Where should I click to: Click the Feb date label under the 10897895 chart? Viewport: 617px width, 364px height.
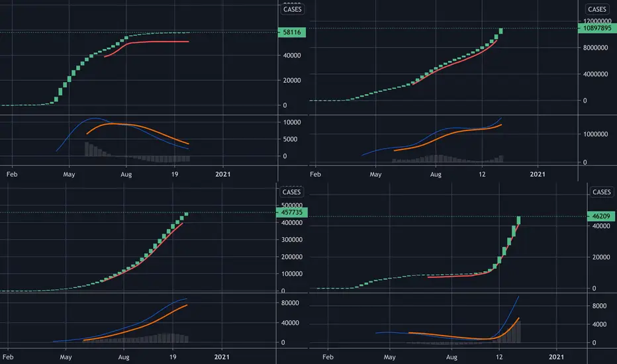(315, 174)
